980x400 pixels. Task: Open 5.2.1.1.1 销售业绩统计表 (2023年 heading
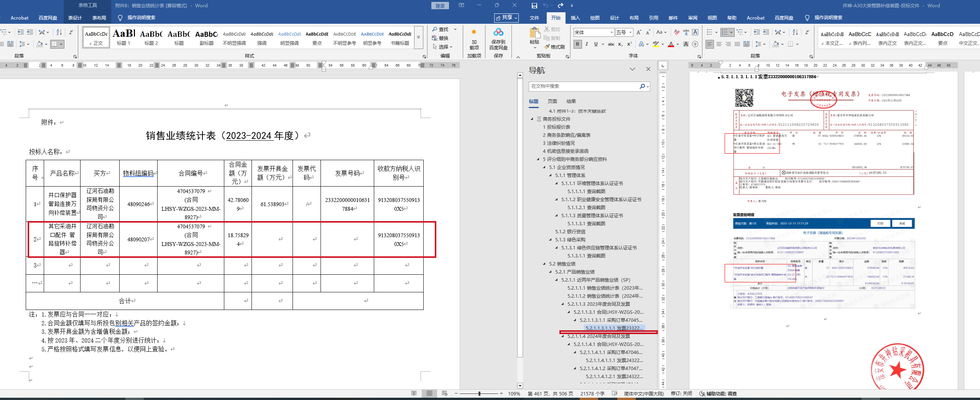click(x=605, y=288)
